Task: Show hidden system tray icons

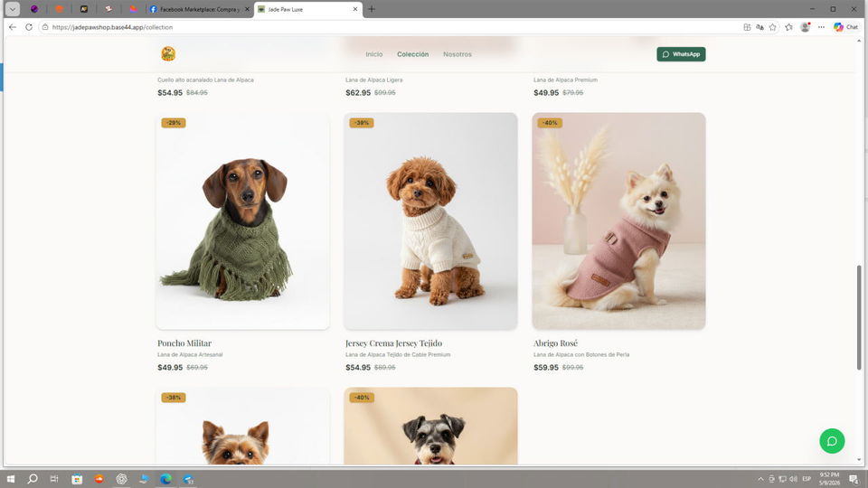Action: click(x=760, y=479)
